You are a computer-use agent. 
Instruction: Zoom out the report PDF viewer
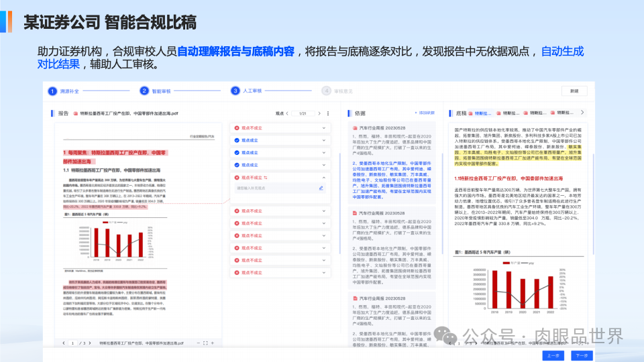[199, 343]
